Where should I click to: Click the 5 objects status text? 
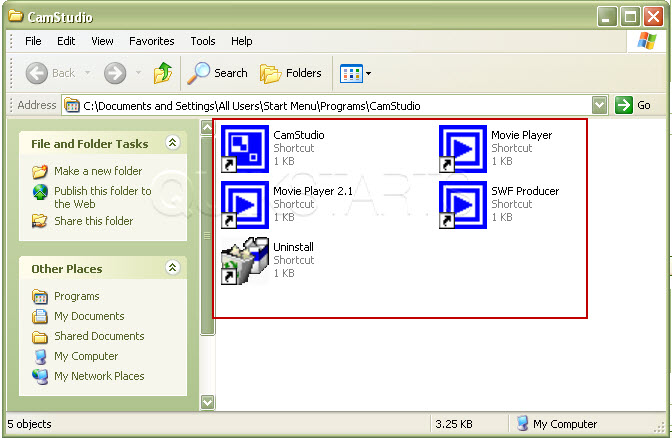[x=30, y=424]
